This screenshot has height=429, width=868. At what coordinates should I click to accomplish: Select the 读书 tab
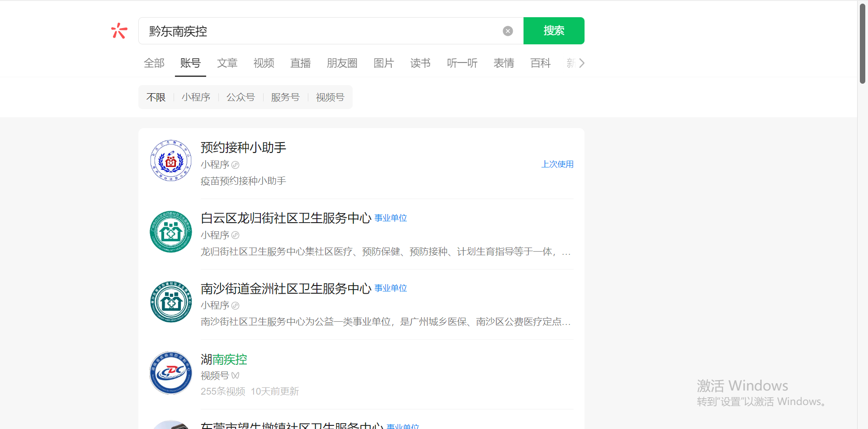point(420,63)
